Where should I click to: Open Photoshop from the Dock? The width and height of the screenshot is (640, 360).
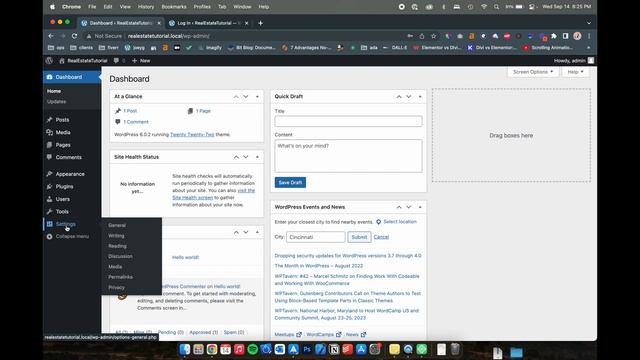pos(307,349)
